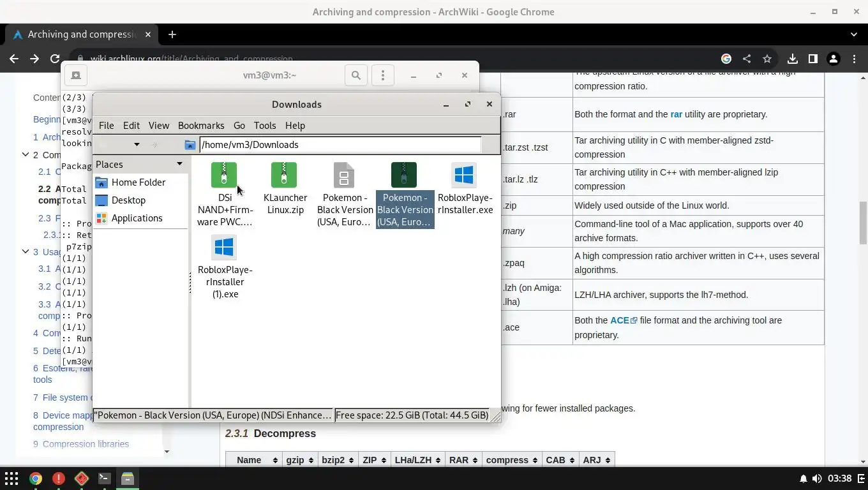Select the highlighted Pokemon Black Version archive
Screen dimensions: 868x490
pyautogui.click(x=405, y=195)
